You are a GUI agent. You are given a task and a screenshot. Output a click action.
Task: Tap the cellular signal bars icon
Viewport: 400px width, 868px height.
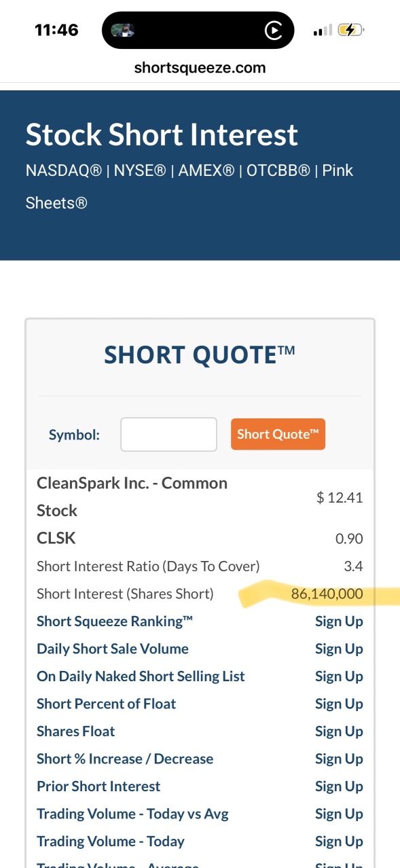click(323, 31)
